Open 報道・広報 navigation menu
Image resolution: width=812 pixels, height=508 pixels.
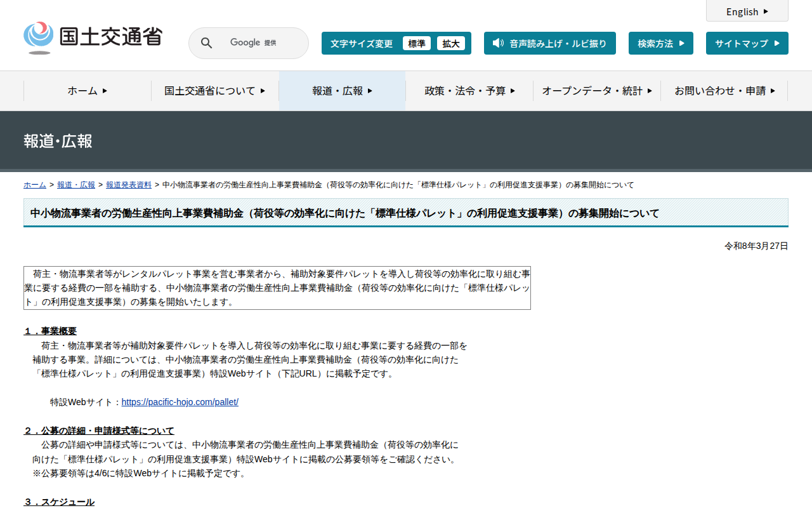(343, 91)
